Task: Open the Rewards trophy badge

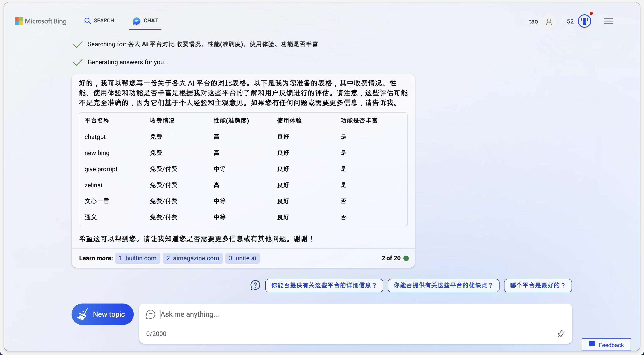Action: click(x=584, y=21)
